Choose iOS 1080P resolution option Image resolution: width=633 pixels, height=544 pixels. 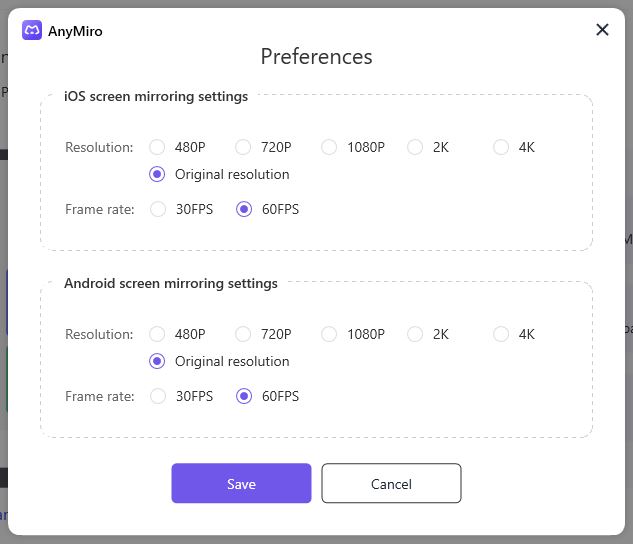[329, 147]
